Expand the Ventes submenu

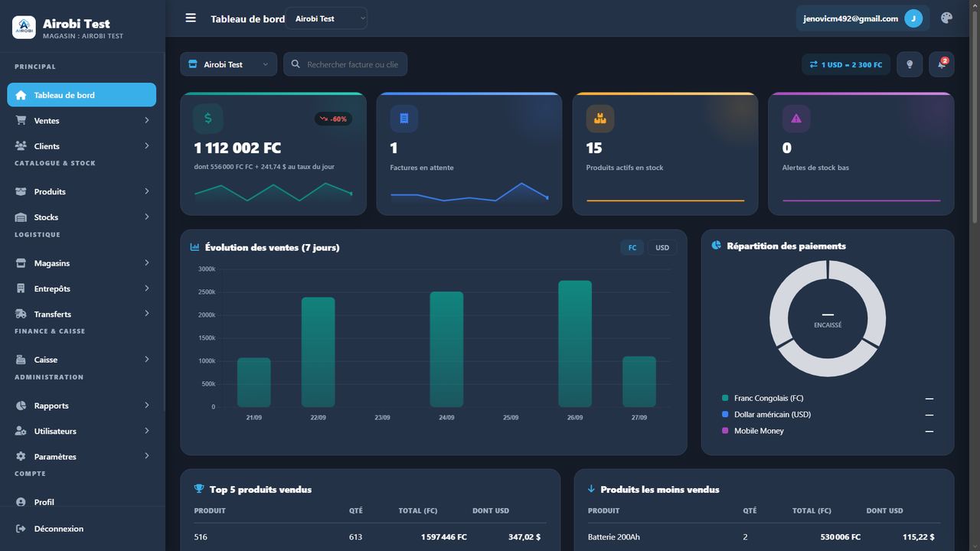coord(82,120)
